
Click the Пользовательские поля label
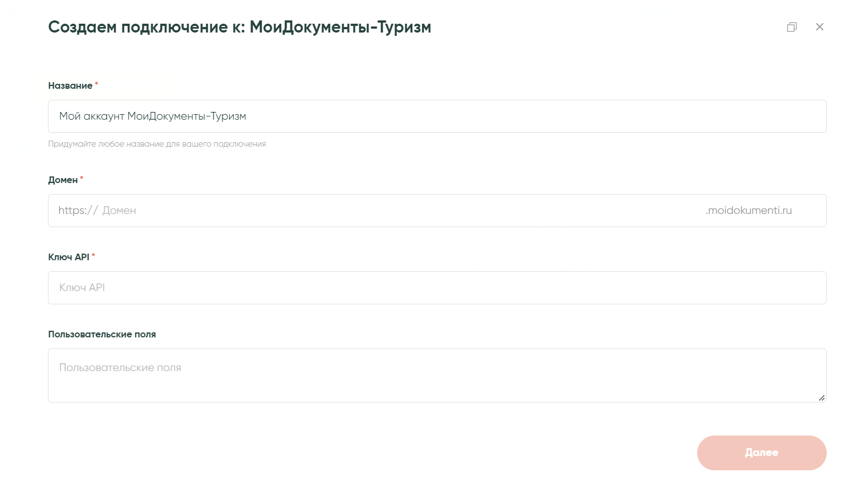click(102, 335)
